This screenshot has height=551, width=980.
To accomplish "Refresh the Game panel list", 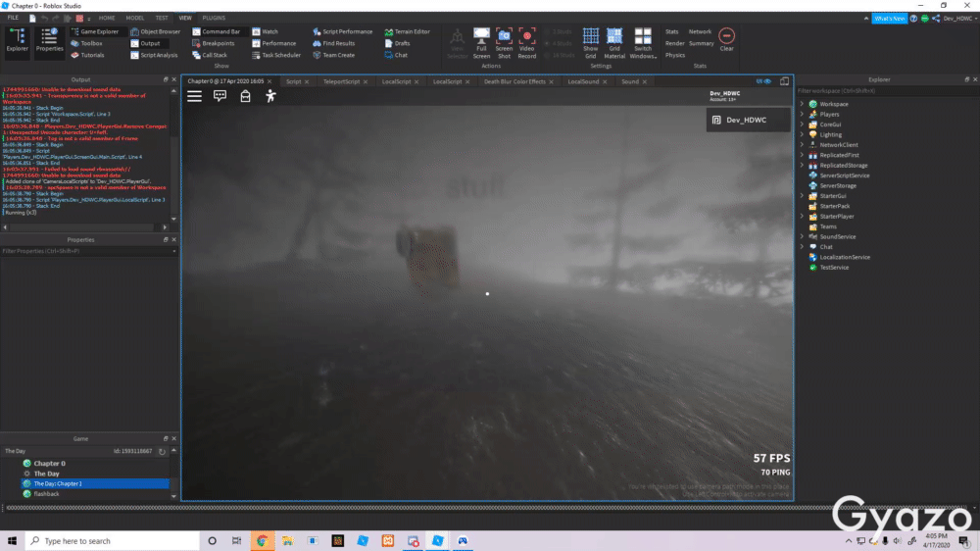I will (x=162, y=451).
